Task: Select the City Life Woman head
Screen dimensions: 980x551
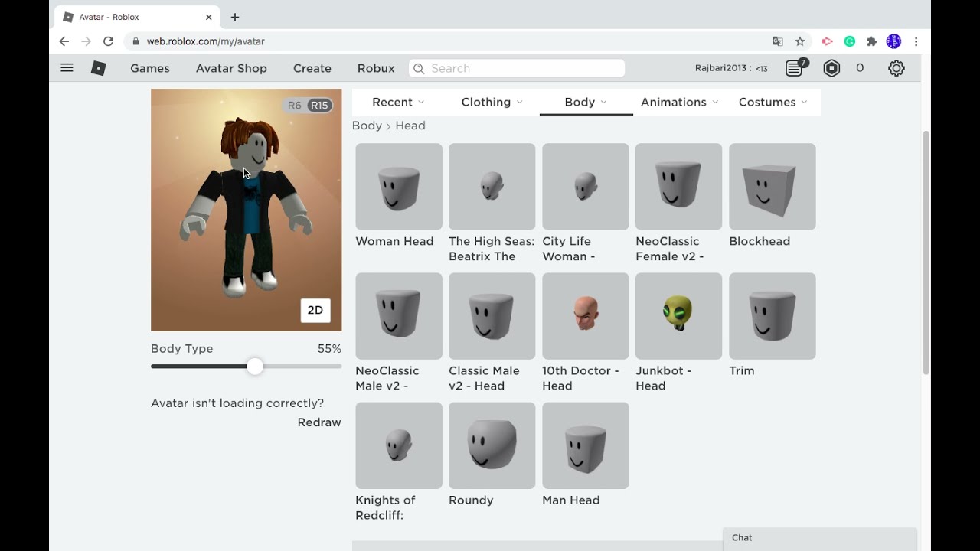Action: 586,187
